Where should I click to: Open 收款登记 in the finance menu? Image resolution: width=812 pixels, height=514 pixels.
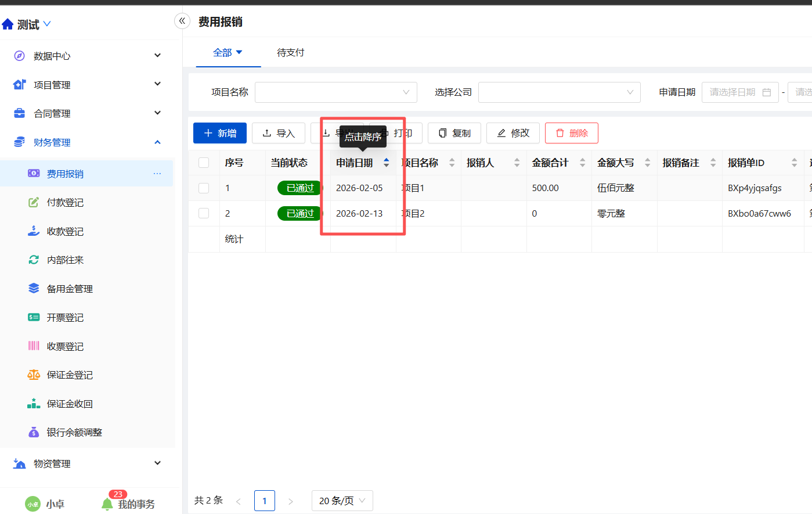65,231
